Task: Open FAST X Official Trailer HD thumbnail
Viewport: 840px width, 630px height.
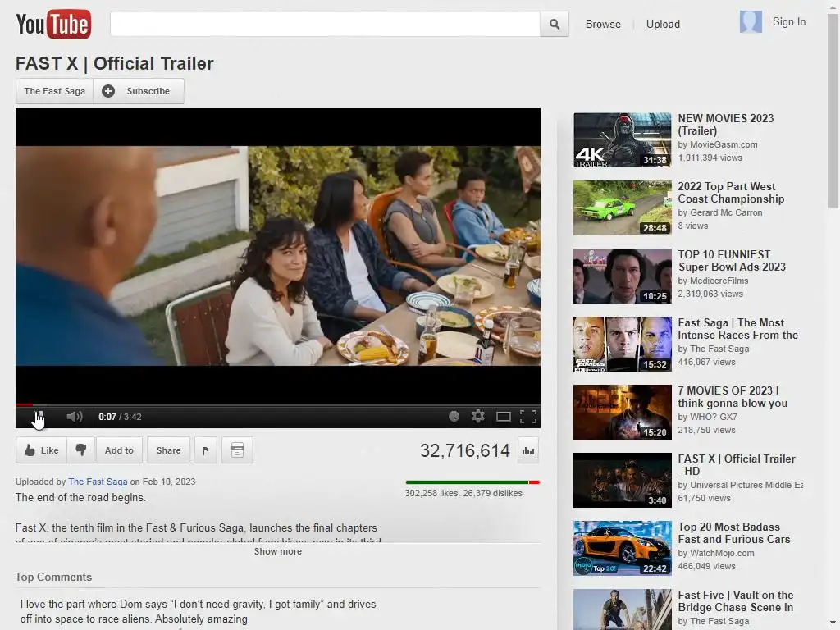Action: click(622, 480)
